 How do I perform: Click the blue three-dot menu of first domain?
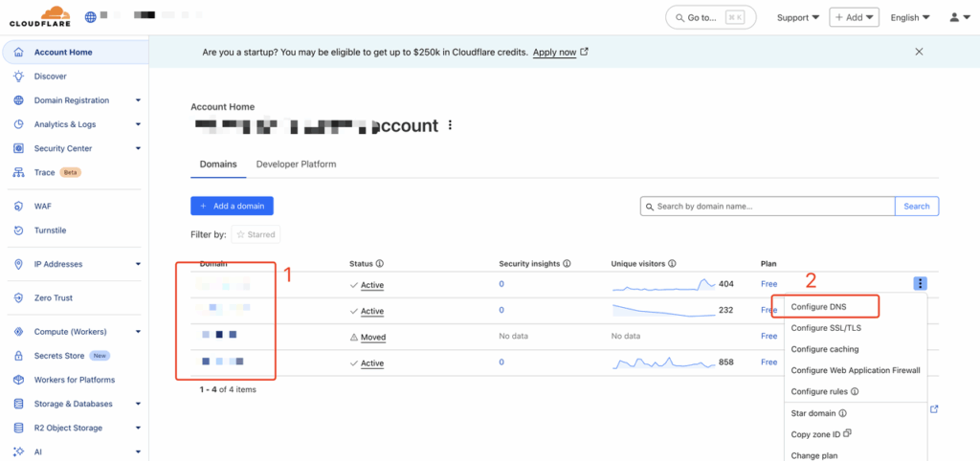920,284
